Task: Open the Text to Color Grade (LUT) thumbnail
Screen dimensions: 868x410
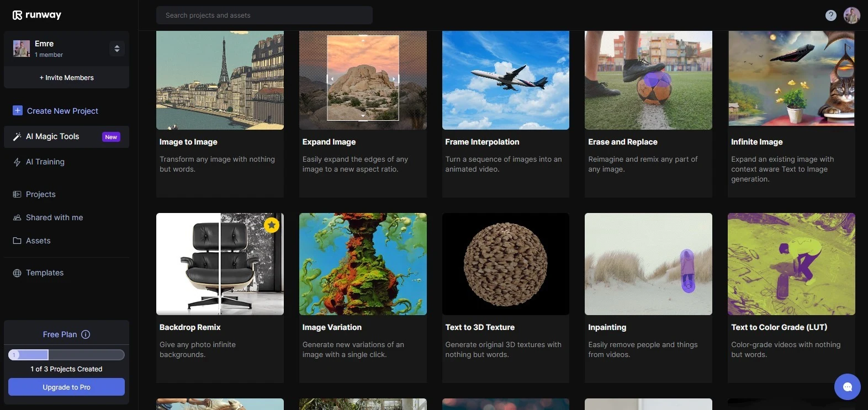Action: (x=791, y=264)
